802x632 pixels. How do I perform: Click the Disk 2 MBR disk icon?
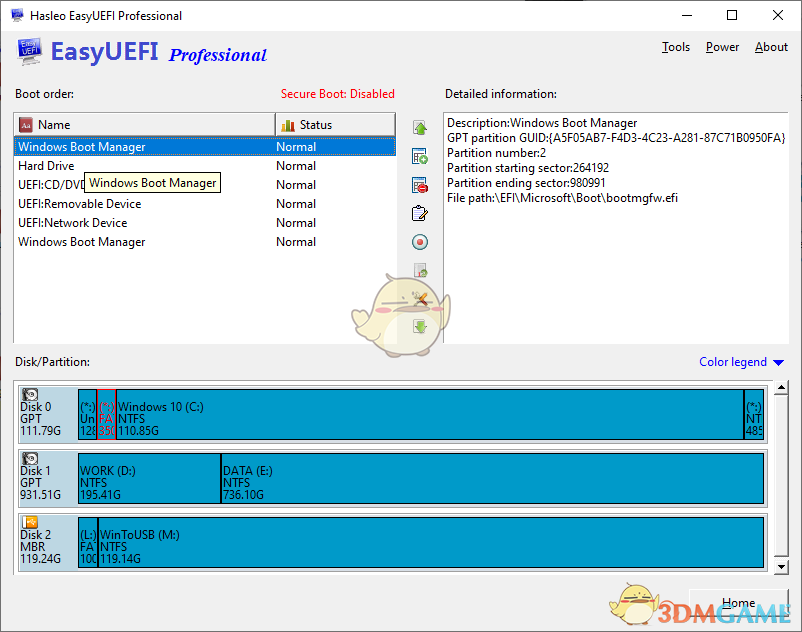tap(30, 521)
